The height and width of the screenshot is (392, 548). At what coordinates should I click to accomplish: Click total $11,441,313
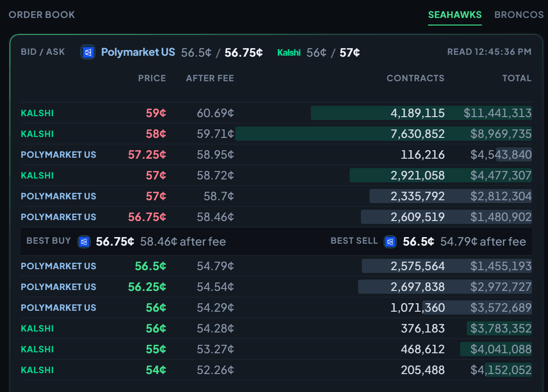click(497, 113)
